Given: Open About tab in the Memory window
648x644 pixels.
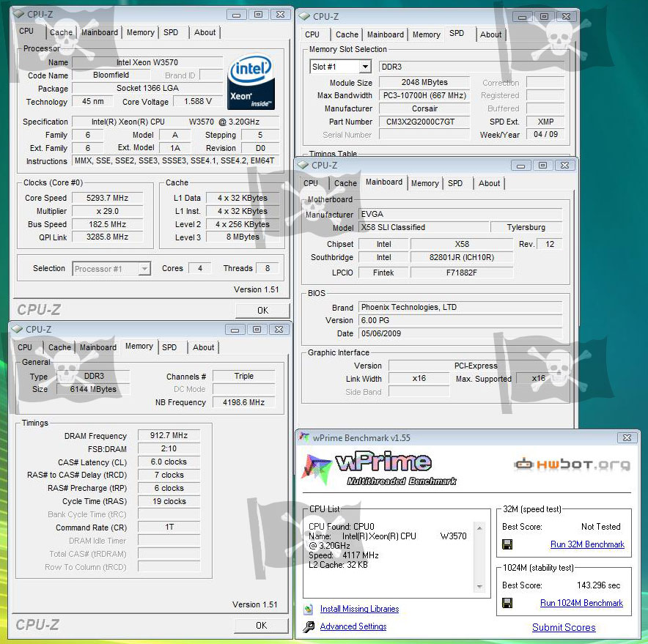Looking at the screenshot, I should [x=203, y=347].
